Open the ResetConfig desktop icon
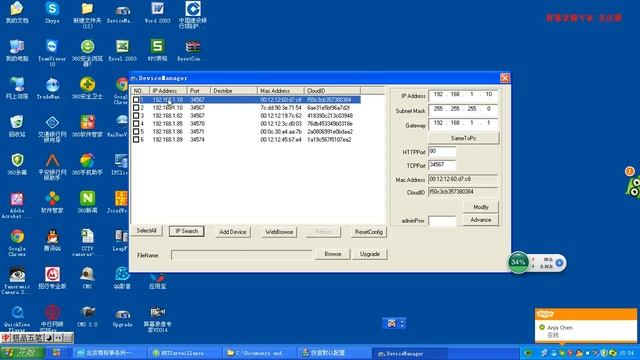 coord(192,50)
